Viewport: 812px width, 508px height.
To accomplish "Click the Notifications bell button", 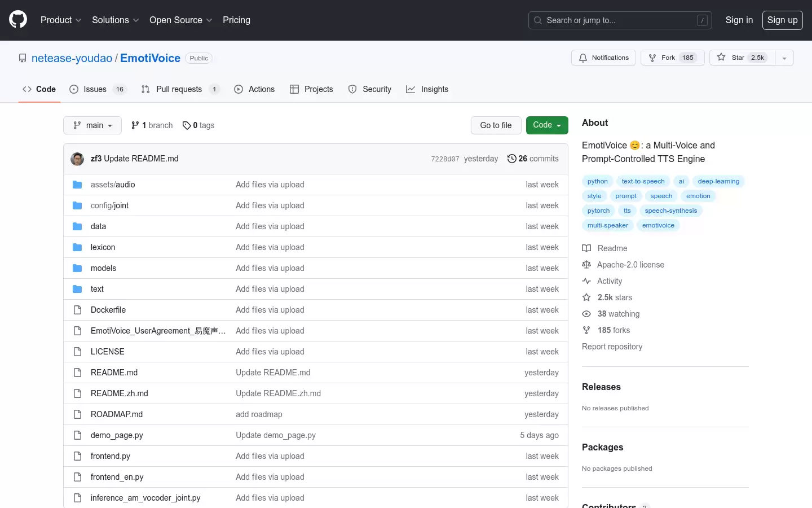I will point(603,58).
